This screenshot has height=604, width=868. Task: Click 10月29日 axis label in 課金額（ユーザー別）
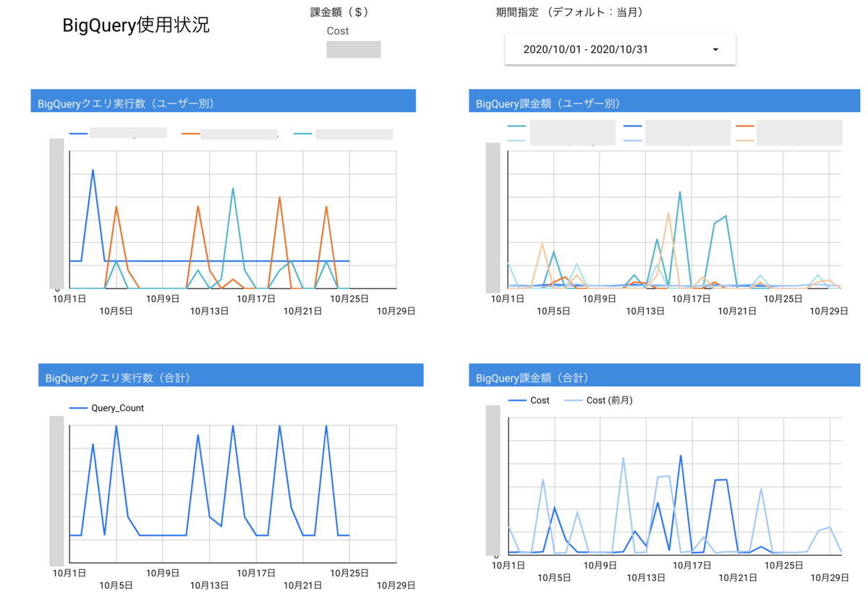[x=830, y=311]
